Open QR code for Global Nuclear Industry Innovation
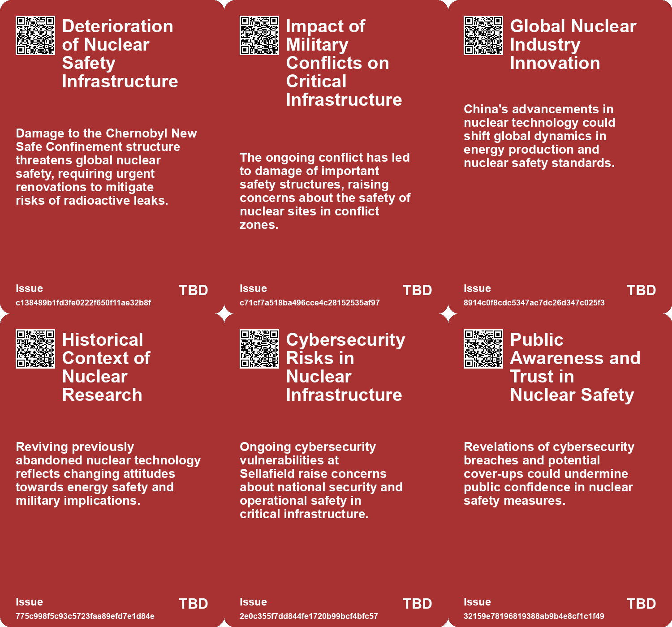This screenshot has width=672, height=627. click(483, 35)
